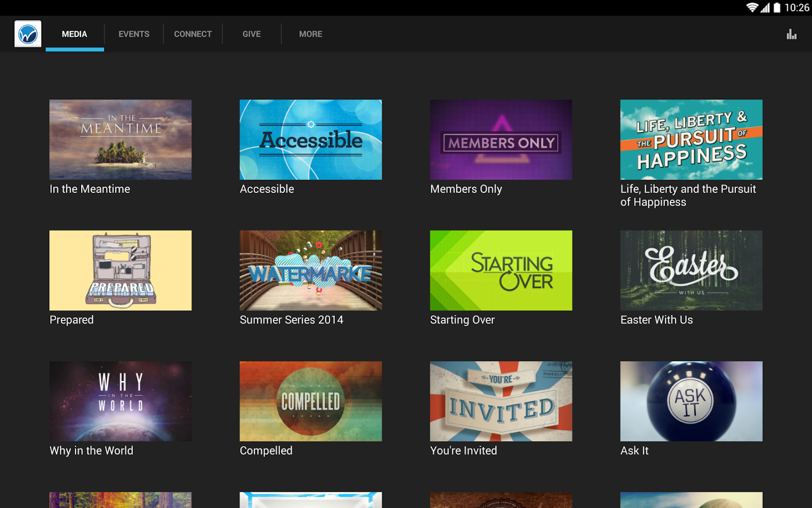Image resolution: width=812 pixels, height=508 pixels.
Task: Select the Easter With Us forest thumbnail
Action: pyautogui.click(x=691, y=270)
